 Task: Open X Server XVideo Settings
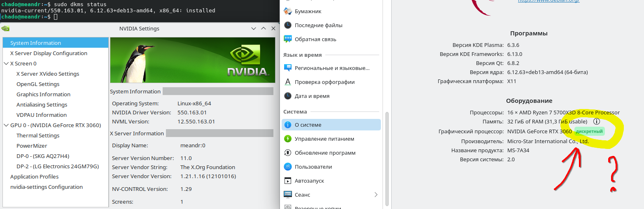click(48, 74)
